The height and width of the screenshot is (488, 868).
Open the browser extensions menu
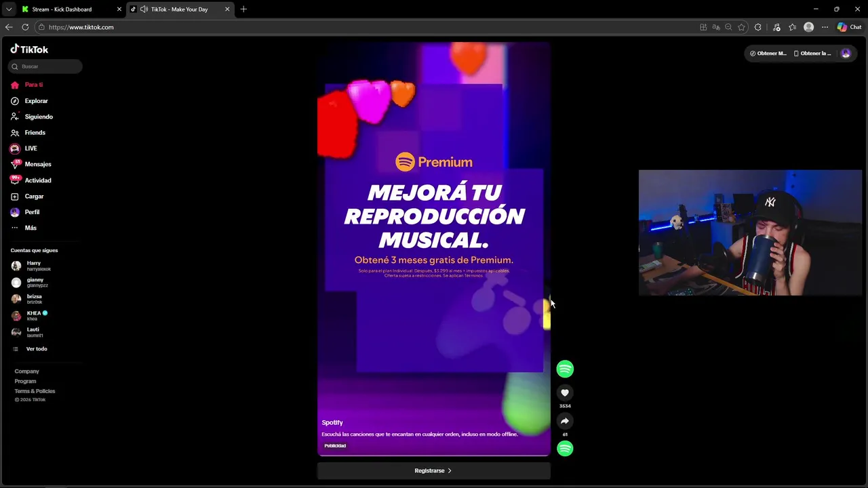pyautogui.click(x=758, y=27)
